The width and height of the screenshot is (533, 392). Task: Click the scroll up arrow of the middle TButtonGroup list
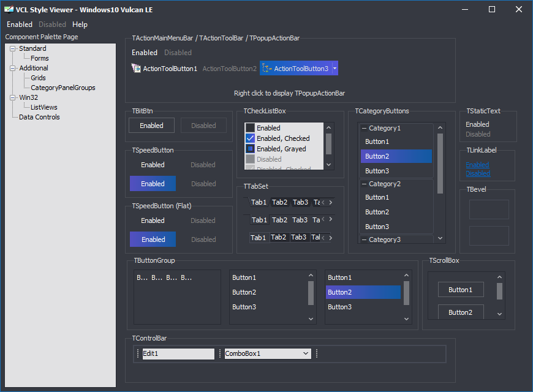(x=311, y=275)
